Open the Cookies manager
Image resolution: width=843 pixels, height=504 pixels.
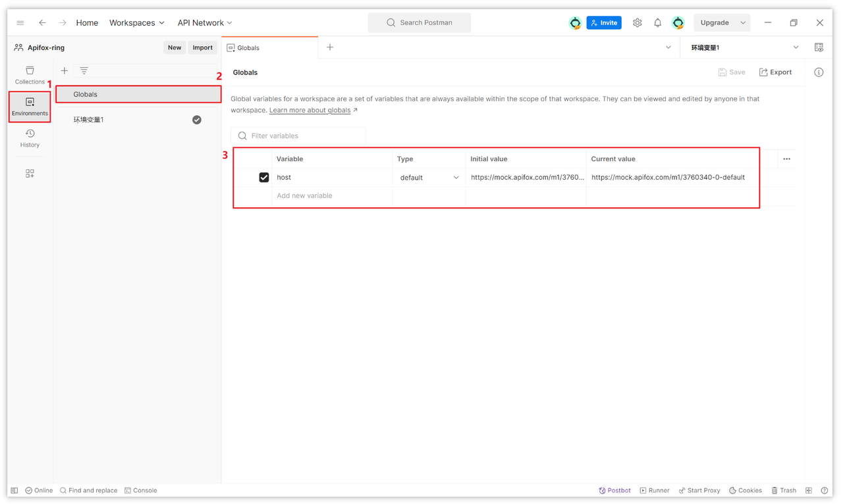(x=745, y=490)
